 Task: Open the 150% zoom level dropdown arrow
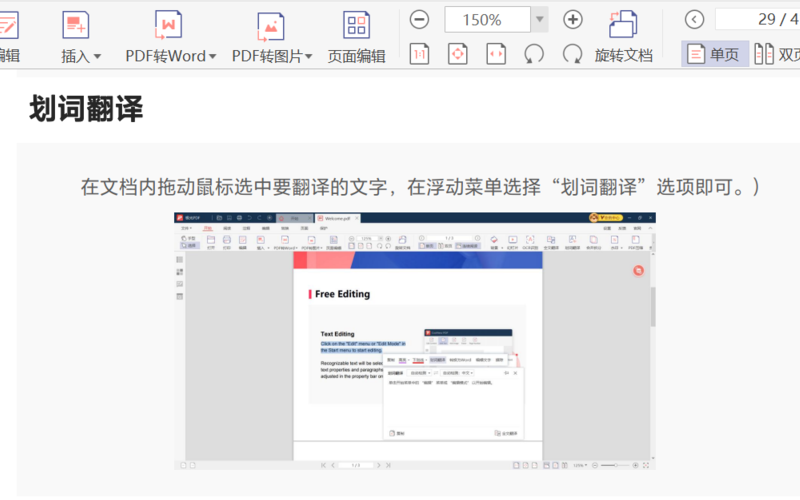(540, 20)
